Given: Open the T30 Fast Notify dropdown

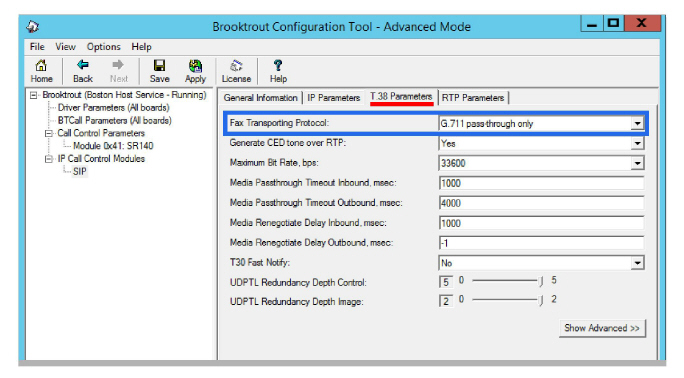Looking at the screenshot, I should pos(637,263).
